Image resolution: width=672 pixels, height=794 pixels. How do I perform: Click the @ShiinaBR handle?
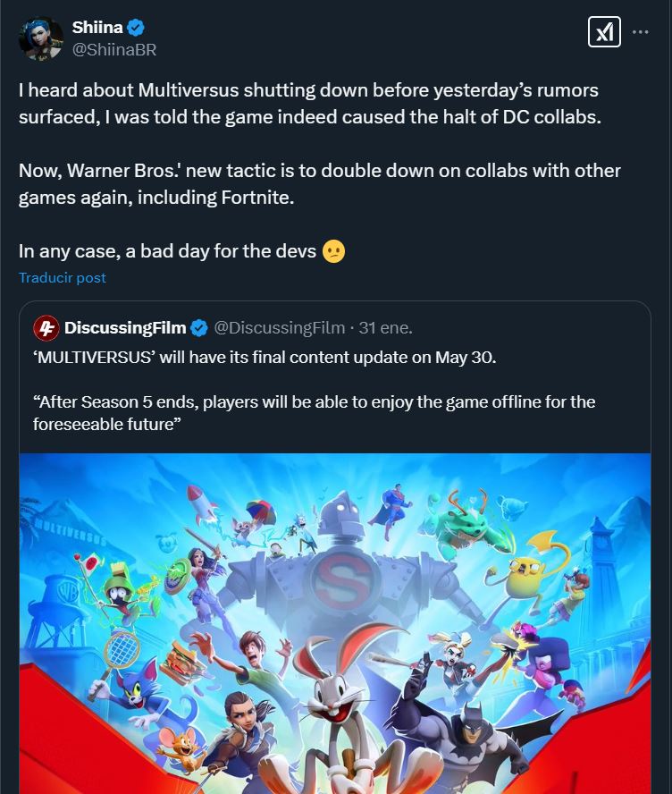point(113,50)
